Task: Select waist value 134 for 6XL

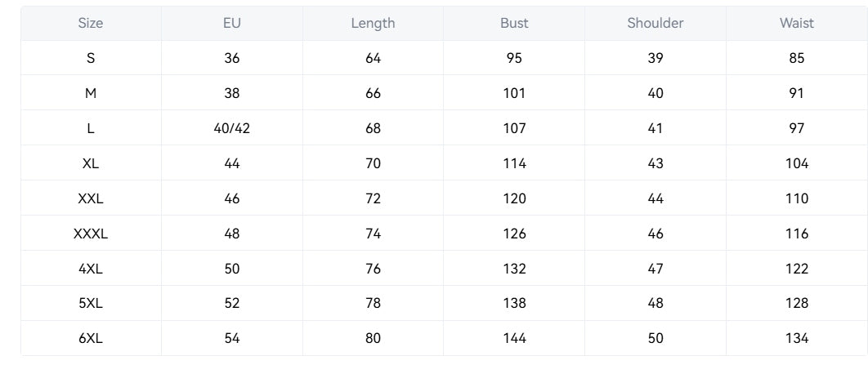Action: 797,338
